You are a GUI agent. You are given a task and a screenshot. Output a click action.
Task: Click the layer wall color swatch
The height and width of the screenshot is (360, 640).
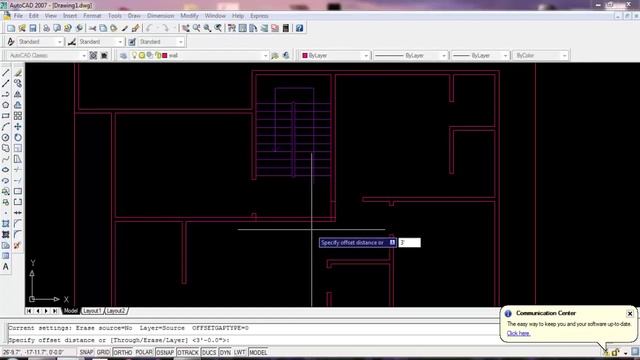click(165, 56)
